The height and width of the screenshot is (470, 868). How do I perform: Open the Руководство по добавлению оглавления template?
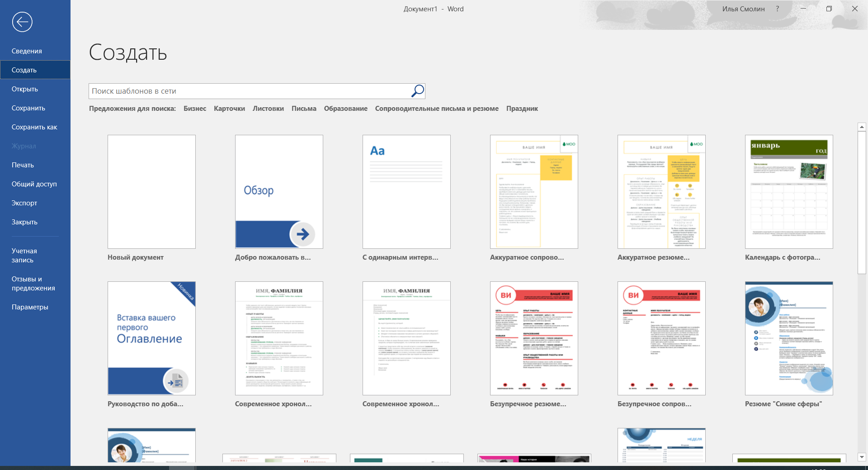click(151, 338)
